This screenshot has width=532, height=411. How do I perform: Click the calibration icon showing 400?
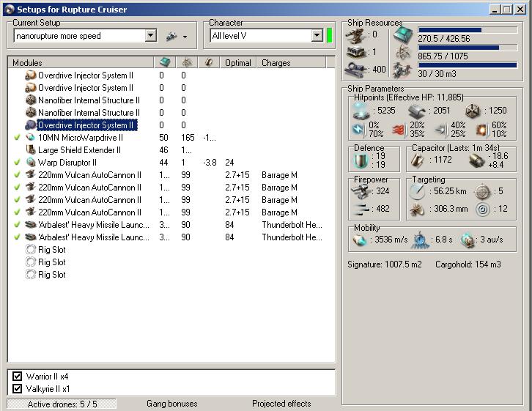pos(355,70)
